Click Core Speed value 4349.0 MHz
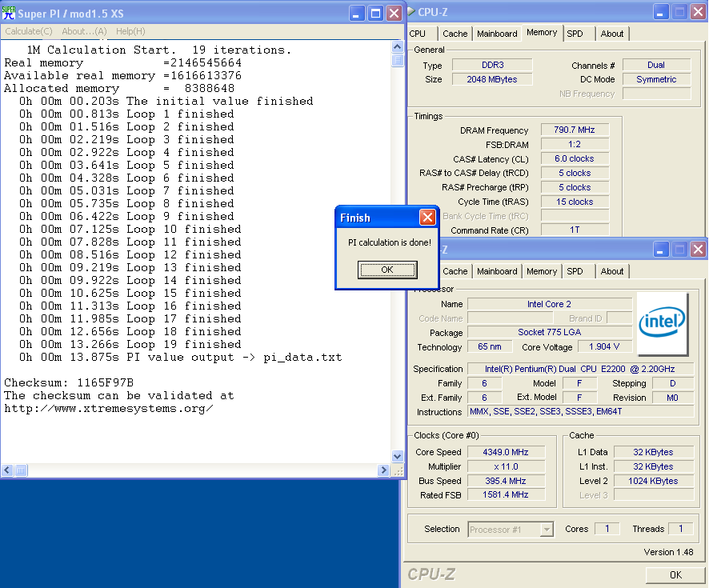The width and height of the screenshot is (709, 588). pyautogui.click(x=506, y=452)
